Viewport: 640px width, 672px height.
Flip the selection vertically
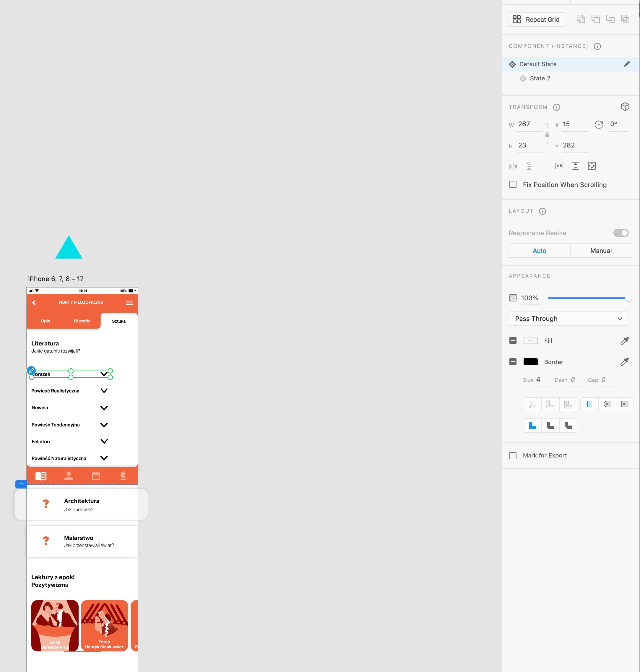(528, 166)
